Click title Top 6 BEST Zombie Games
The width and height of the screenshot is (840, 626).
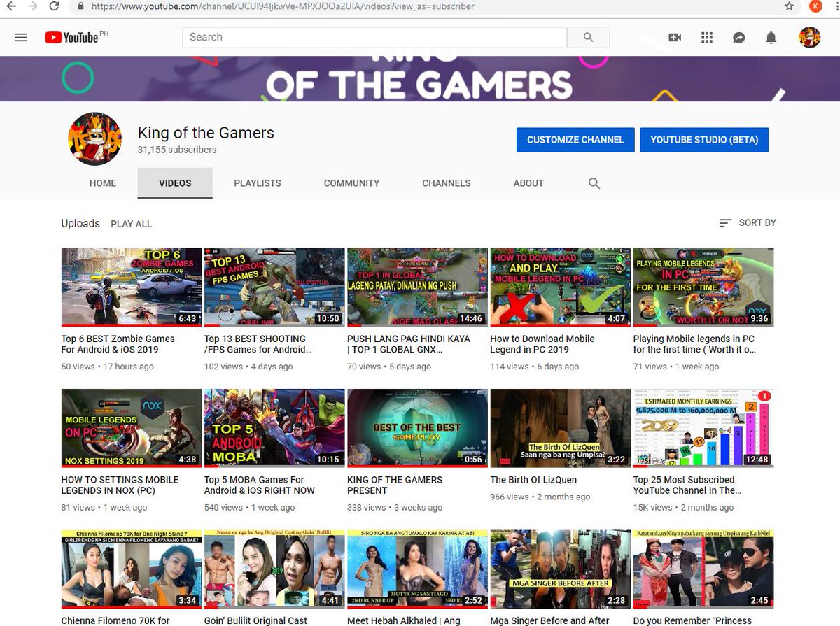point(118,344)
